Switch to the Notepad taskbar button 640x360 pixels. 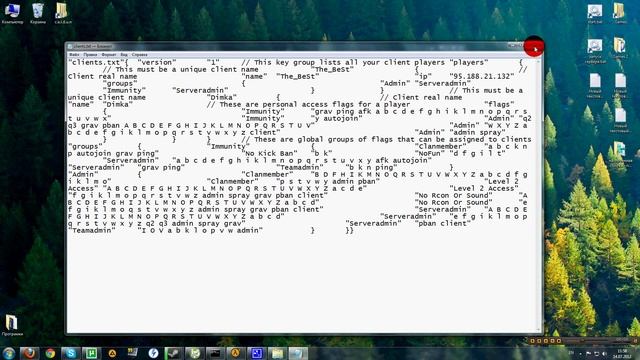tap(298, 353)
